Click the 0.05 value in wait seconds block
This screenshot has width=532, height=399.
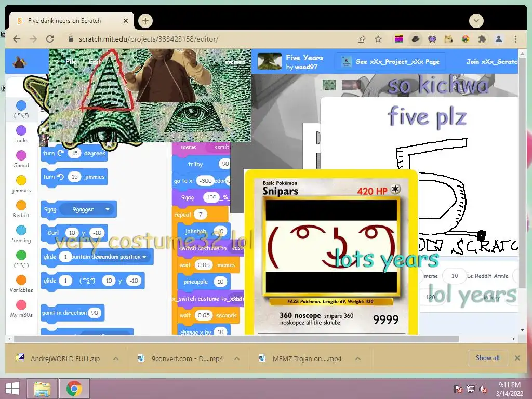(204, 315)
